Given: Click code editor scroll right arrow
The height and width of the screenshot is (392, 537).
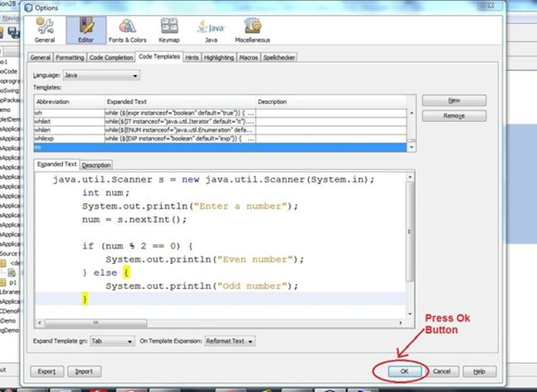Looking at the screenshot, I should click(401, 323).
